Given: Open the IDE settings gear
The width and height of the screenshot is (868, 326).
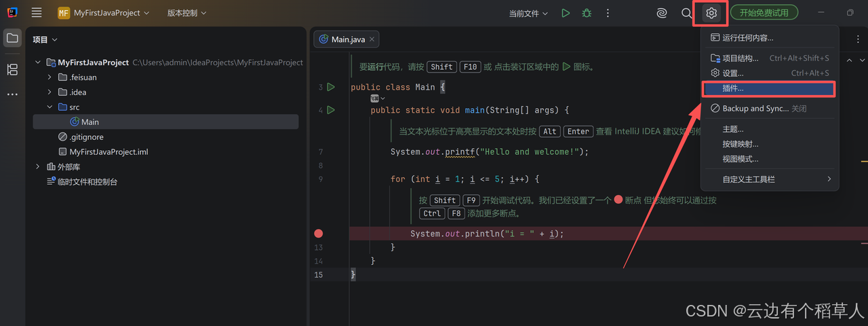Looking at the screenshot, I should [711, 13].
